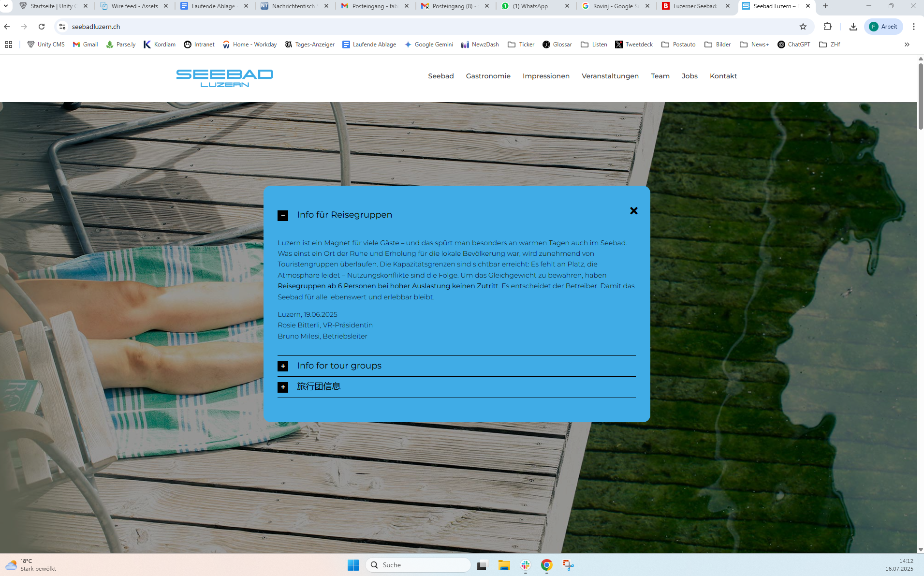Open the Veranstaltungen navigation item
924x576 pixels.
tap(610, 76)
